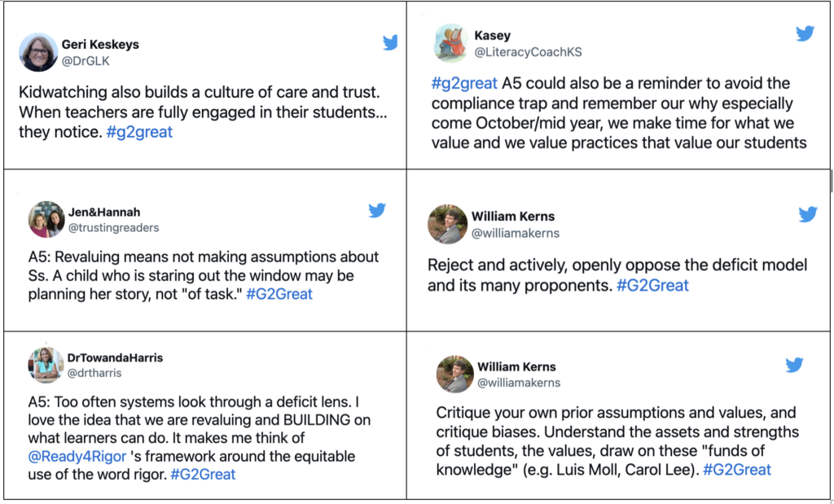Click #G2Great hashtag in Jen&Hannah tweet
The height and width of the screenshot is (504, 834).
tap(279, 294)
